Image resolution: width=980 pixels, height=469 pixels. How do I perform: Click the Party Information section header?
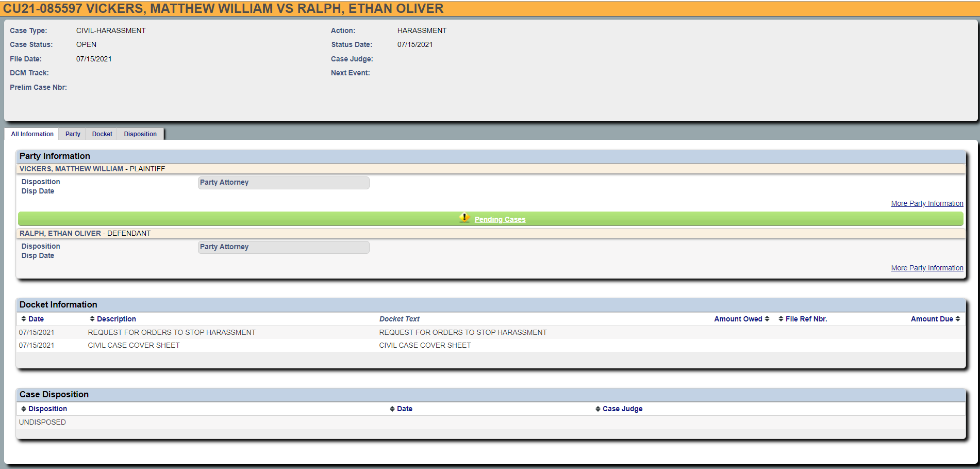coord(491,156)
